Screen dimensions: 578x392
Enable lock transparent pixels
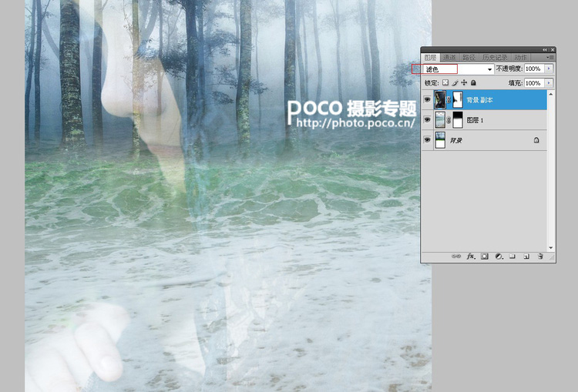coord(445,82)
